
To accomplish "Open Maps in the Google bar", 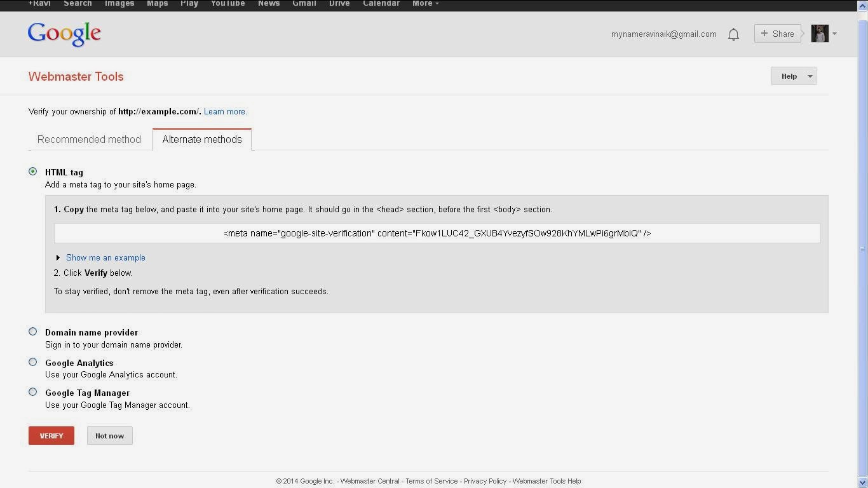I will (157, 4).
